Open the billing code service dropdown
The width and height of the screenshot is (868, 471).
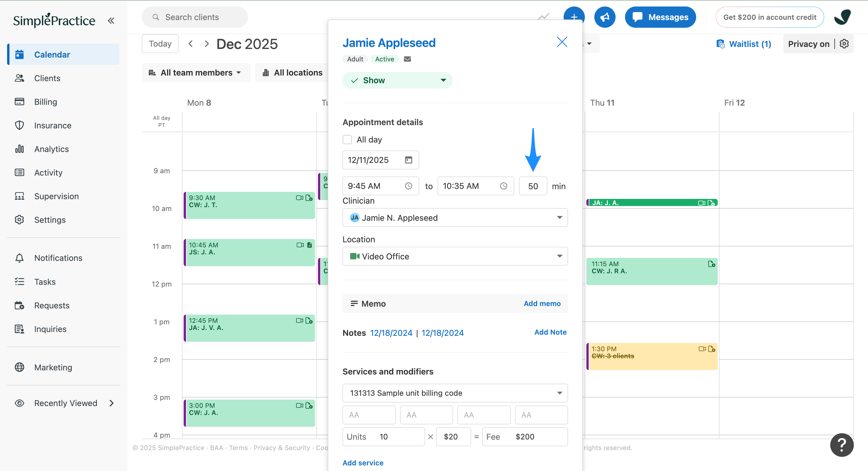coord(455,393)
